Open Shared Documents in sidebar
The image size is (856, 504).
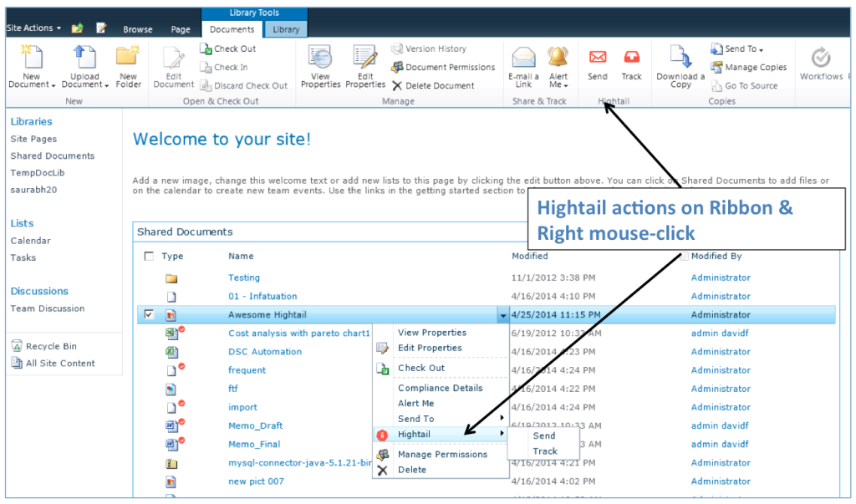pyautogui.click(x=53, y=155)
